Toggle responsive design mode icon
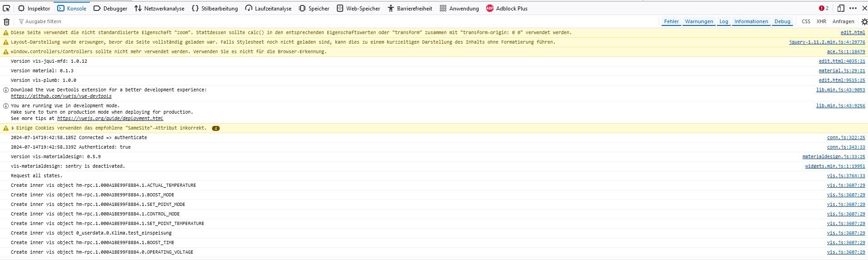 841,8
